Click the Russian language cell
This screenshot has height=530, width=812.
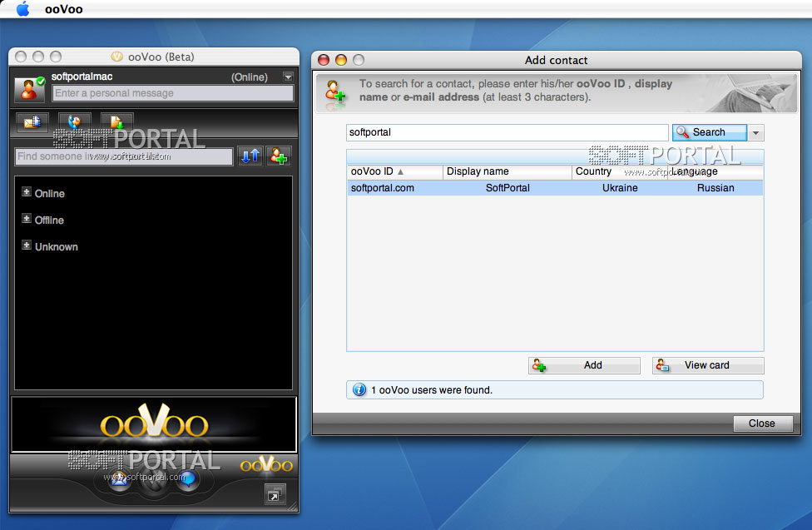[715, 188]
